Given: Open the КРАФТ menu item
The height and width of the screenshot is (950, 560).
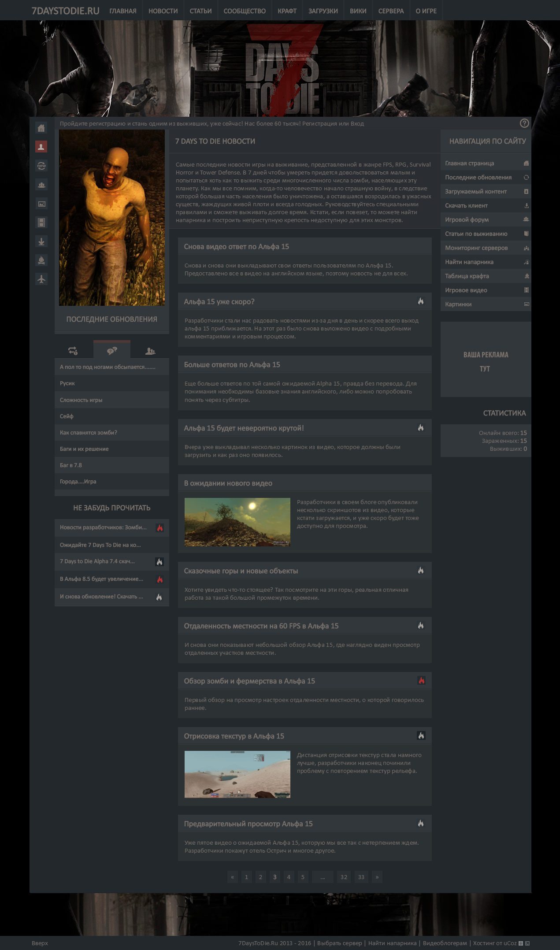Looking at the screenshot, I should point(287,11).
